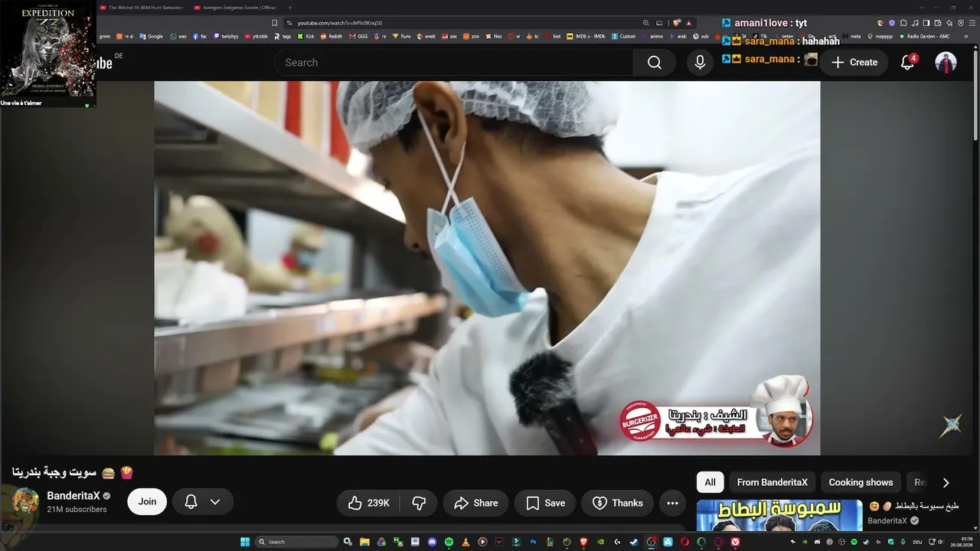Click the youtube.com address bar URL

point(339,23)
